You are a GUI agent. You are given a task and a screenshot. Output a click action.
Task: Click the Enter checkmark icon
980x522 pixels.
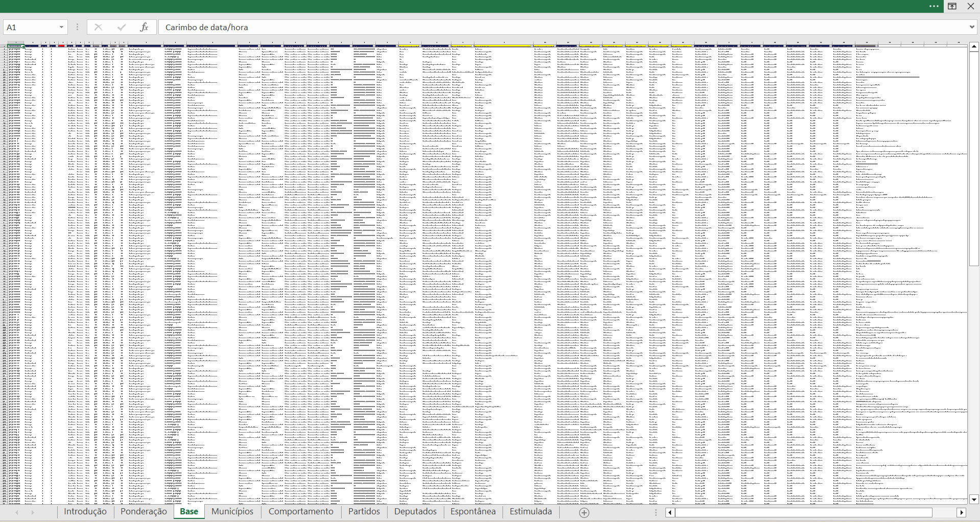pos(121,27)
